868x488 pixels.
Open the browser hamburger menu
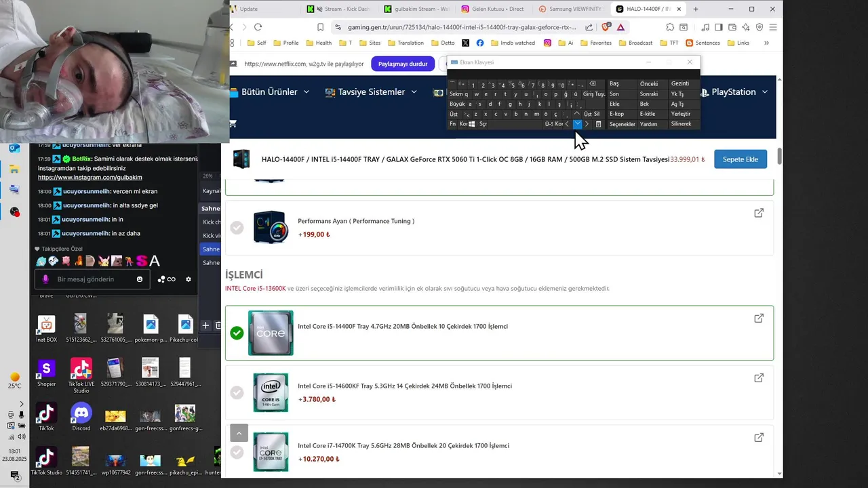pos(773,27)
